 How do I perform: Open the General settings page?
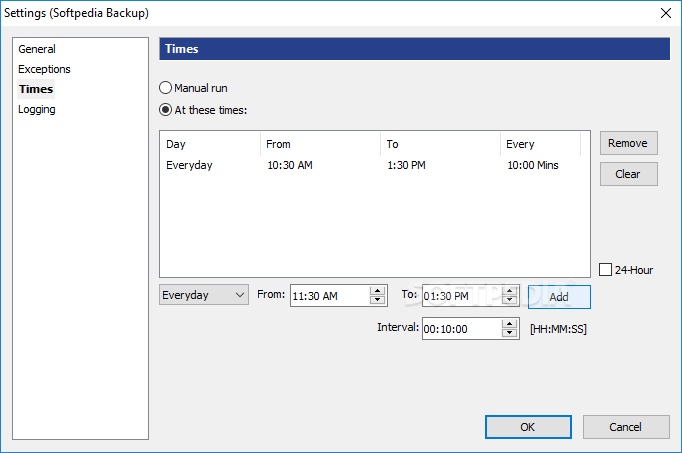[x=37, y=49]
